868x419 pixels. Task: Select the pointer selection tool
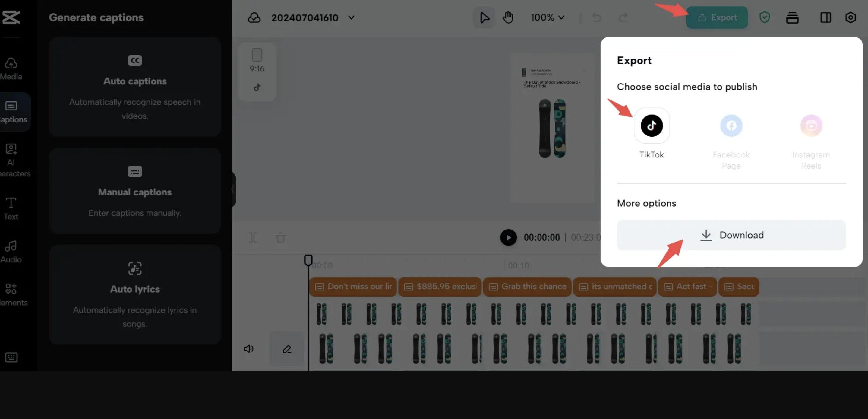pyautogui.click(x=484, y=17)
